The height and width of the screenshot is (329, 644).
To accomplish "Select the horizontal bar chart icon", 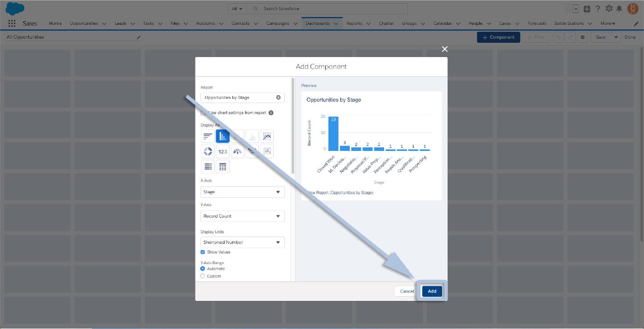I will point(207,136).
